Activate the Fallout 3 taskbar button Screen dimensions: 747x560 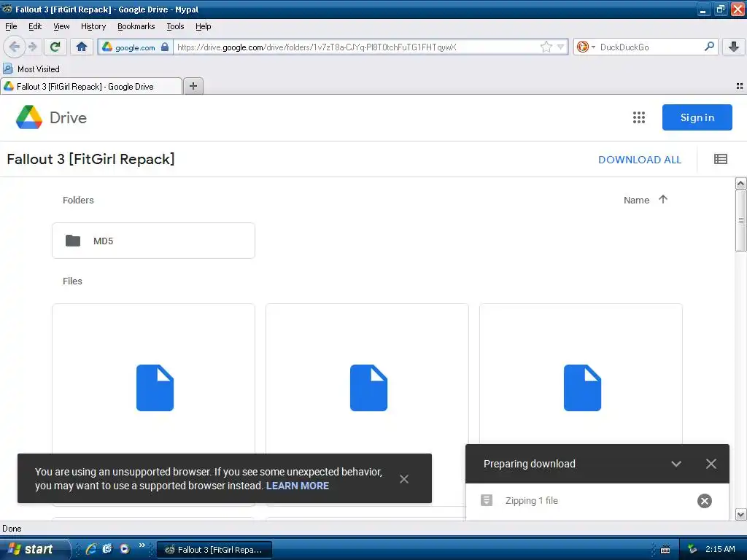pyautogui.click(x=214, y=550)
